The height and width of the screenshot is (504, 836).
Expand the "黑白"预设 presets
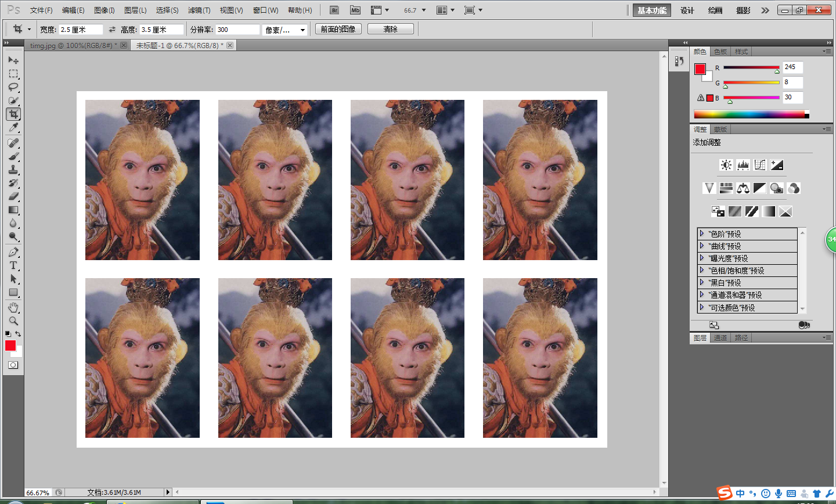coord(701,283)
